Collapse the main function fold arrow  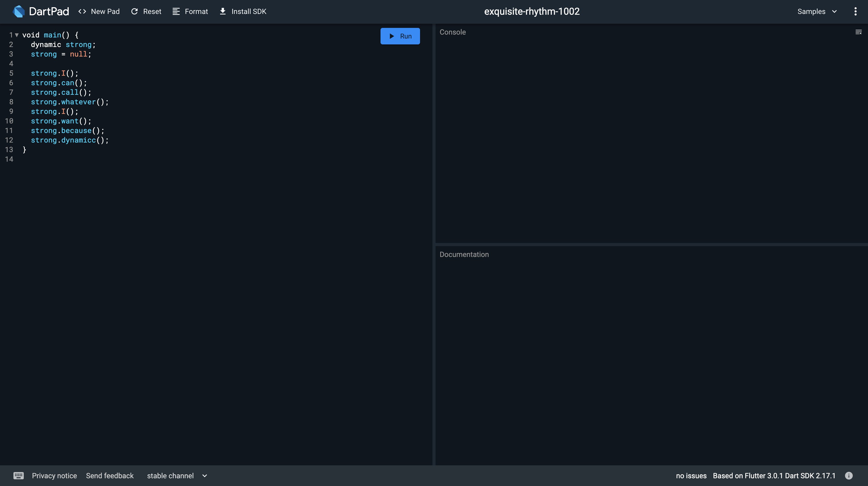17,35
